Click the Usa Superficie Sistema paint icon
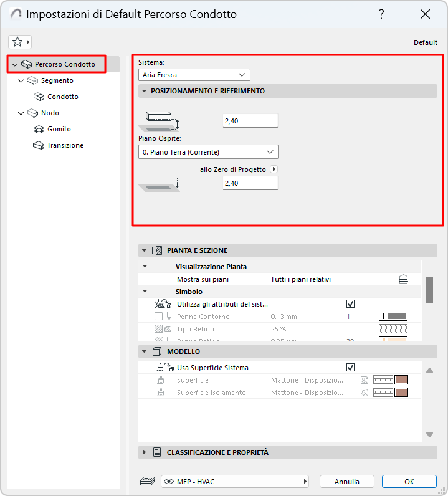Screen dimensions: 448x496 pyautogui.click(x=165, y=368)
